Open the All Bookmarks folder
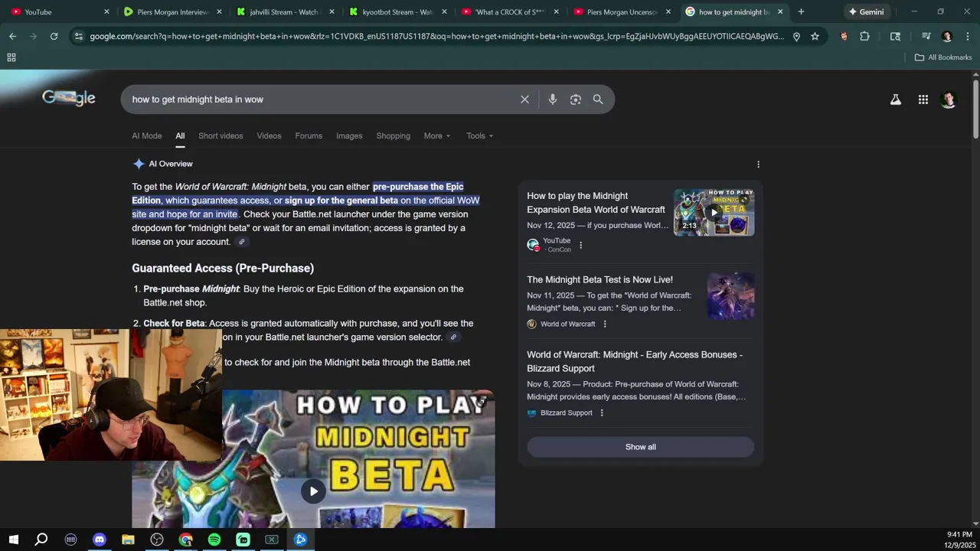 pyautogui.click(x=943, y=57)
